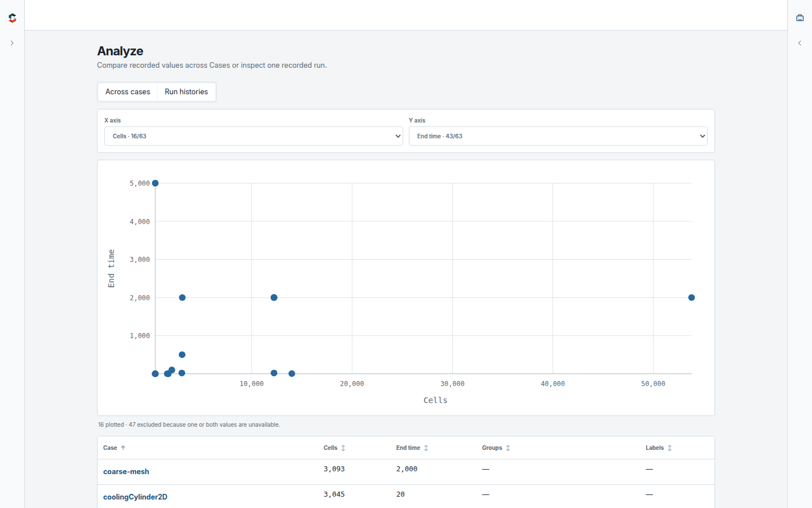Expand the left sidebar chevron
Viewport: 812px width, 508px height.
coord(12,43)
